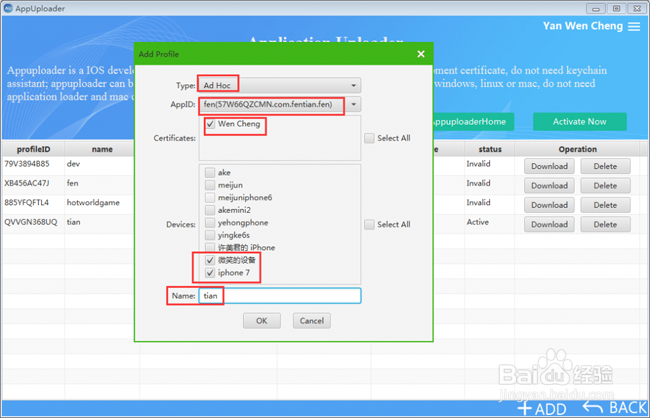This screenshot has height=418, width=650.
Task: Check the yehongphone device
Action: [x=210, y=223]
